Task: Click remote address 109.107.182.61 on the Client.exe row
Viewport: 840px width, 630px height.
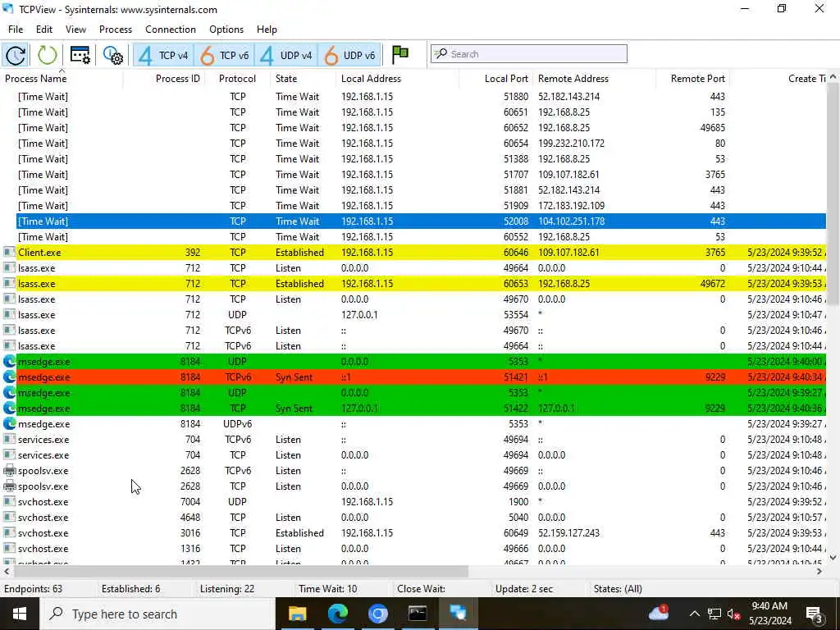Action: (x=568, y=253)
